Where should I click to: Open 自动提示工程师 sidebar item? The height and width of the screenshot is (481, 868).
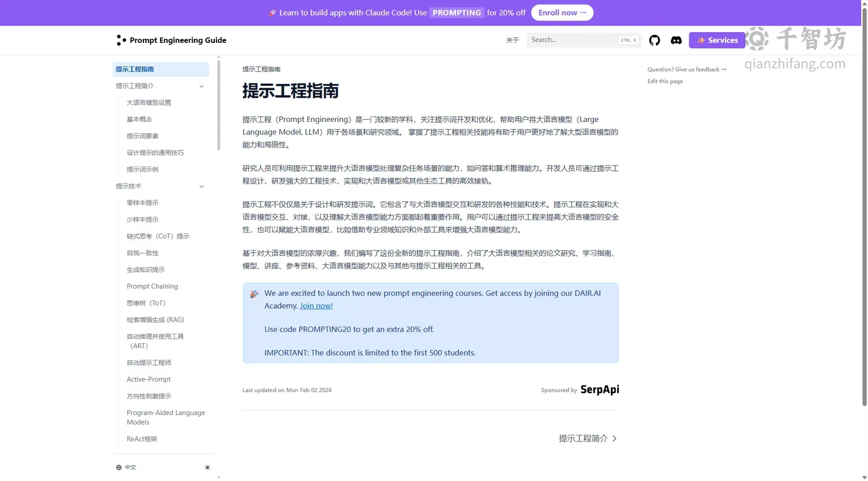pyautogui.click(x=149, y=363)
